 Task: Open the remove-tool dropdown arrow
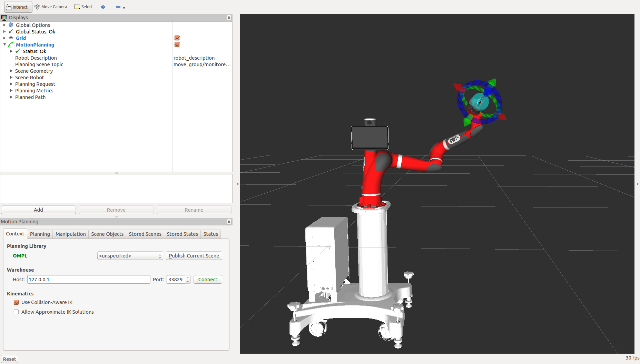124,8
